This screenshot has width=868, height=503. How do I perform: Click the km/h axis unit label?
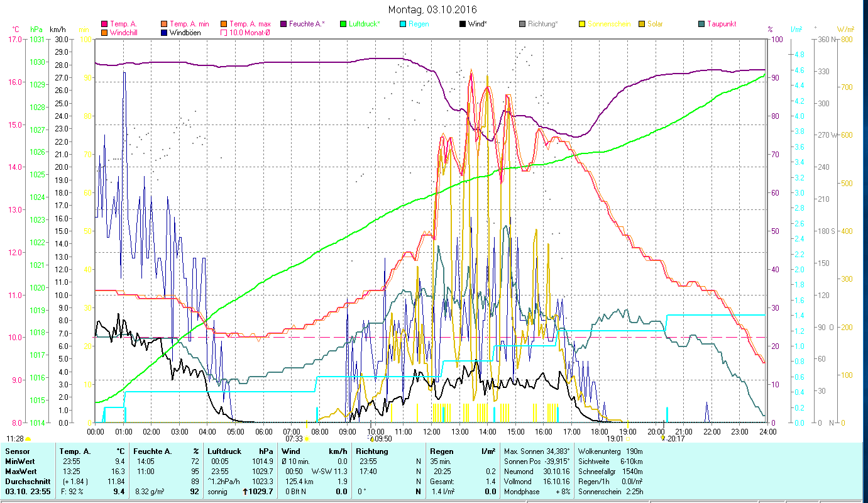tap(58, 30)
